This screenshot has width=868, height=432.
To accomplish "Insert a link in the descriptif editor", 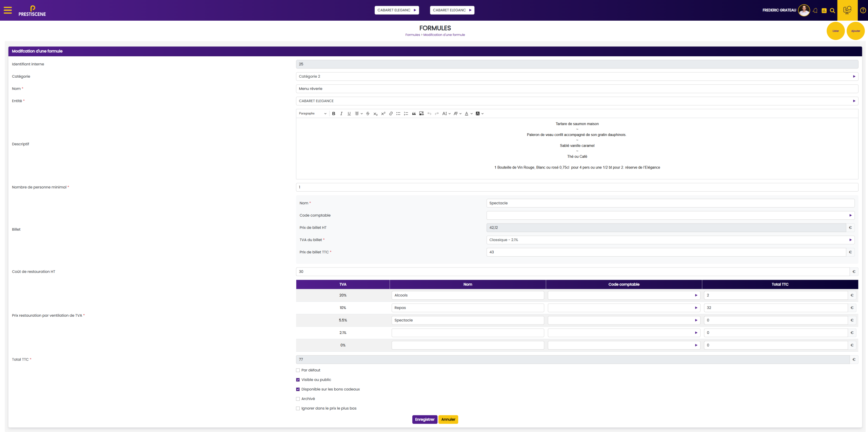I will point(391,114).
